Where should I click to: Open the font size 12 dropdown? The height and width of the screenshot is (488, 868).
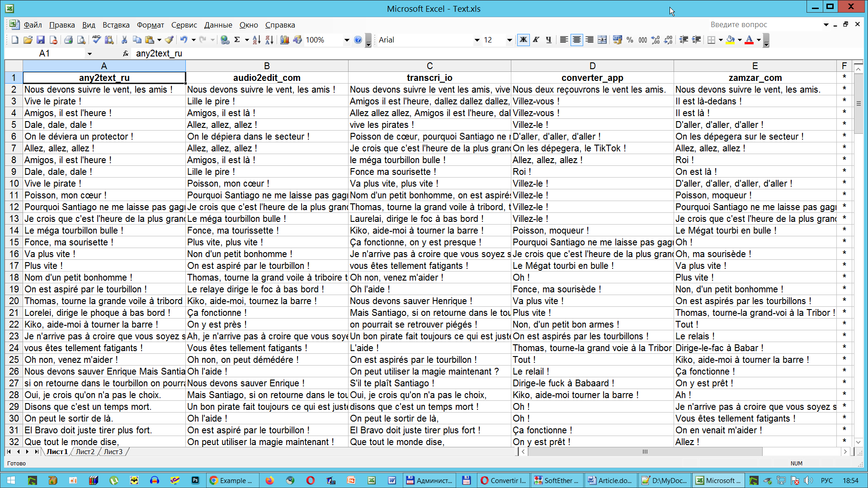tap(509, 40)
